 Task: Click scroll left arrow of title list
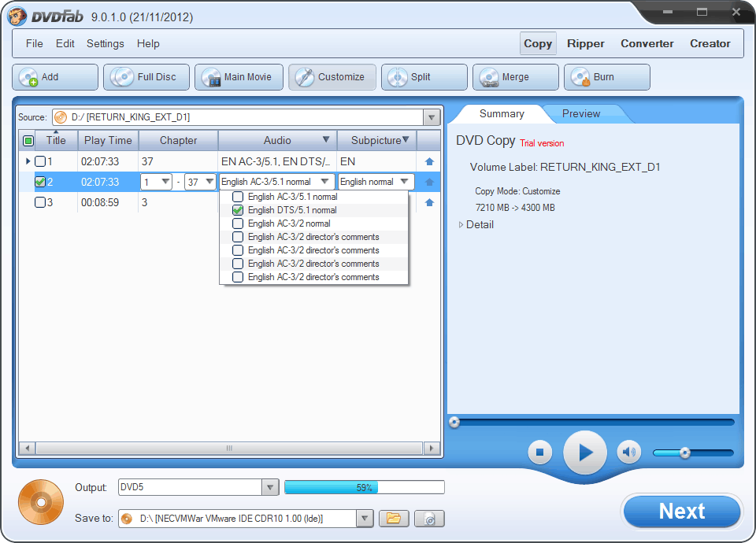(x=27, y=448)
